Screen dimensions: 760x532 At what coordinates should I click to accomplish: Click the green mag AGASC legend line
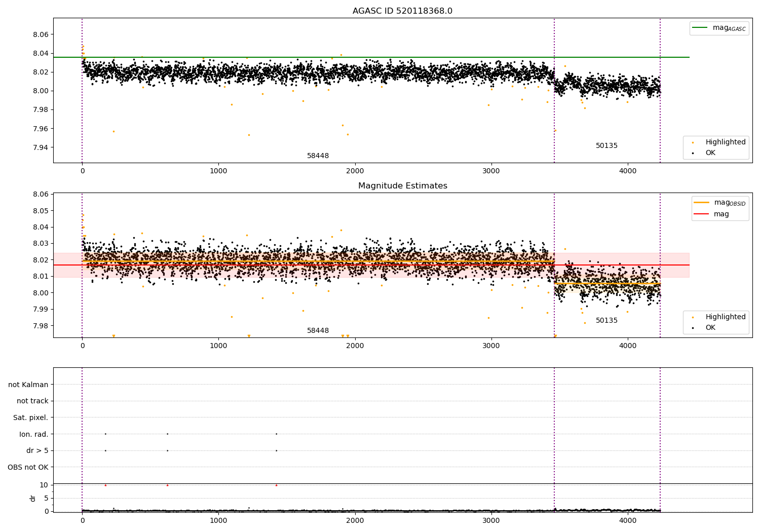coord(701,28)
